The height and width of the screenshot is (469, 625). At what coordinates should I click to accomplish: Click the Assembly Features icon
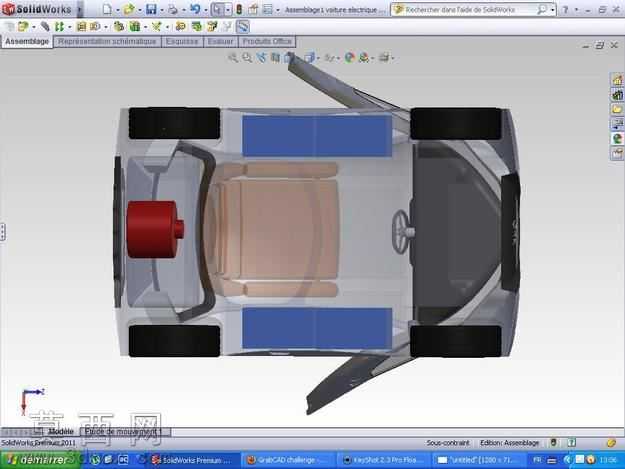pyautogui.click(x=135, y=27)
